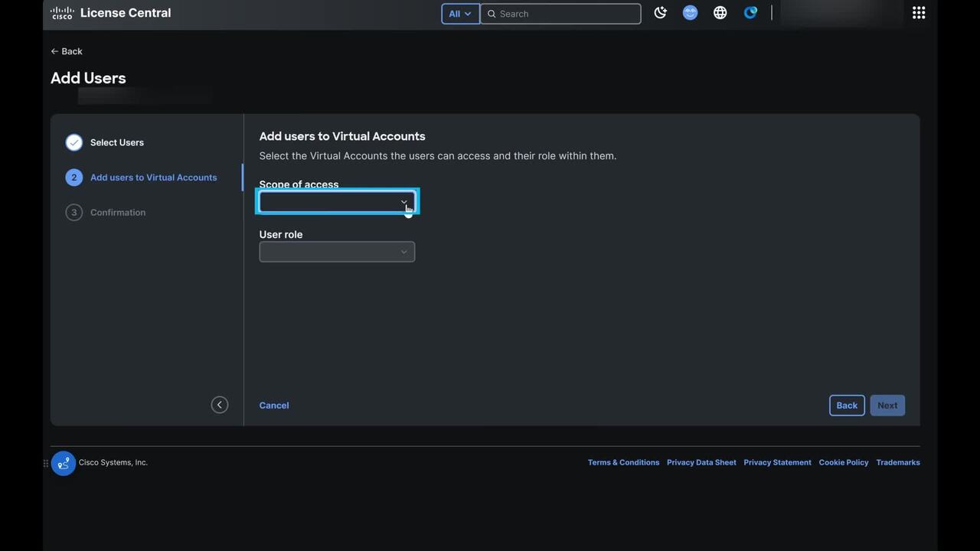
Task: Click the search magnifier icon
Action: (492, 14)
